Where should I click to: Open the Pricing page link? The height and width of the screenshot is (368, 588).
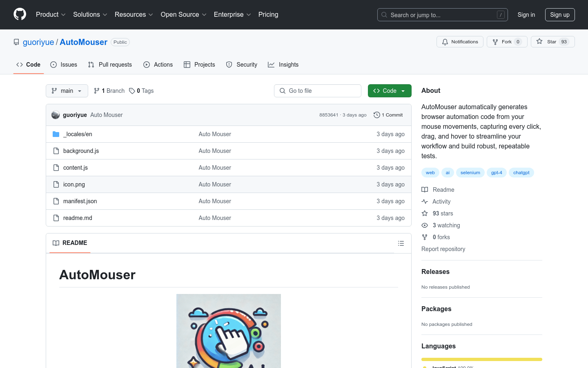pyautogui.click(x=268, y=14)
